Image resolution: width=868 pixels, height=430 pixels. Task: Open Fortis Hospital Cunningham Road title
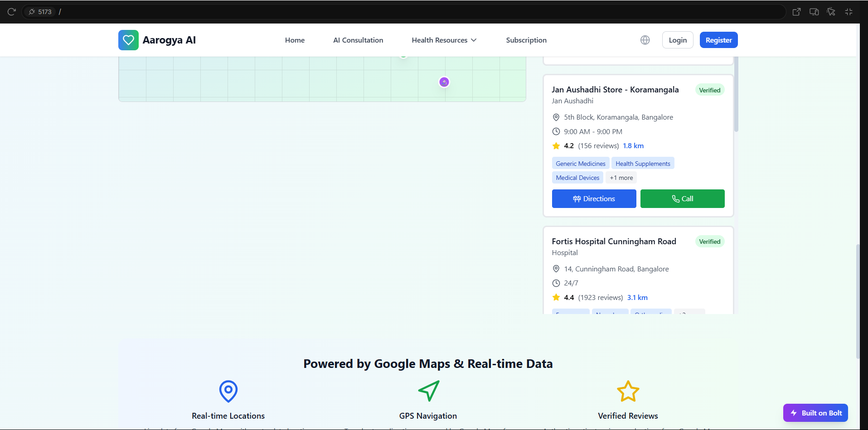tap(614, 242)
